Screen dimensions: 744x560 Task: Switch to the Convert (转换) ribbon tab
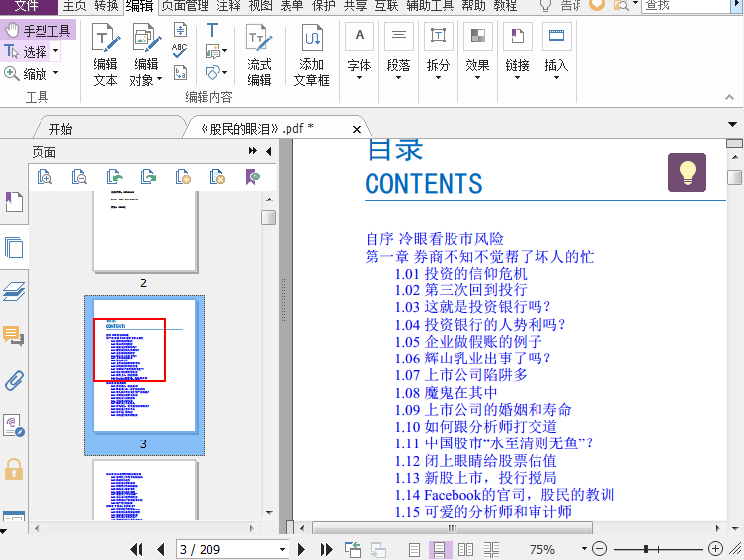click(x=106, y=6)
